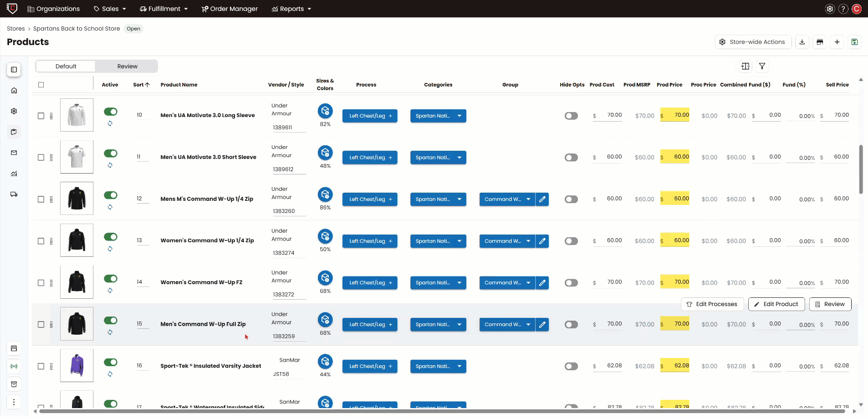
Task: Open the Reports dropdown menu
Action: 291,9
